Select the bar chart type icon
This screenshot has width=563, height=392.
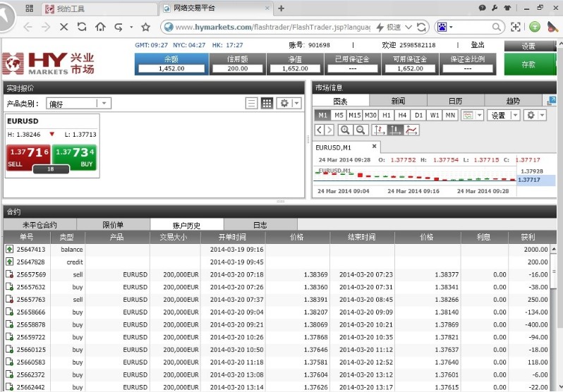[x=379, y=130]
